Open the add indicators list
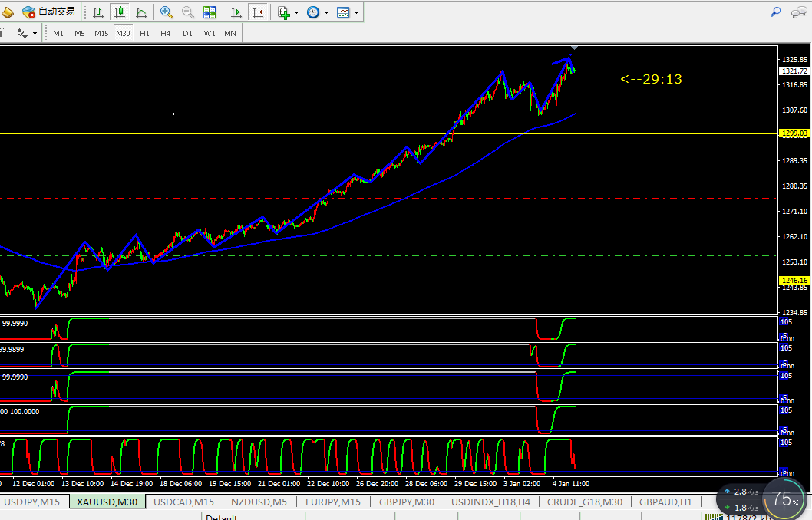812x520 pixels. click(x=284, y=12)
